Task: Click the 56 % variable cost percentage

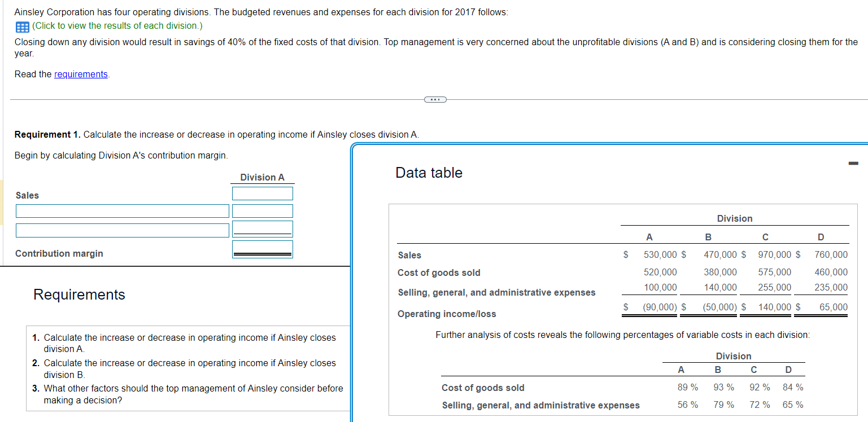Action: [687, 405]
